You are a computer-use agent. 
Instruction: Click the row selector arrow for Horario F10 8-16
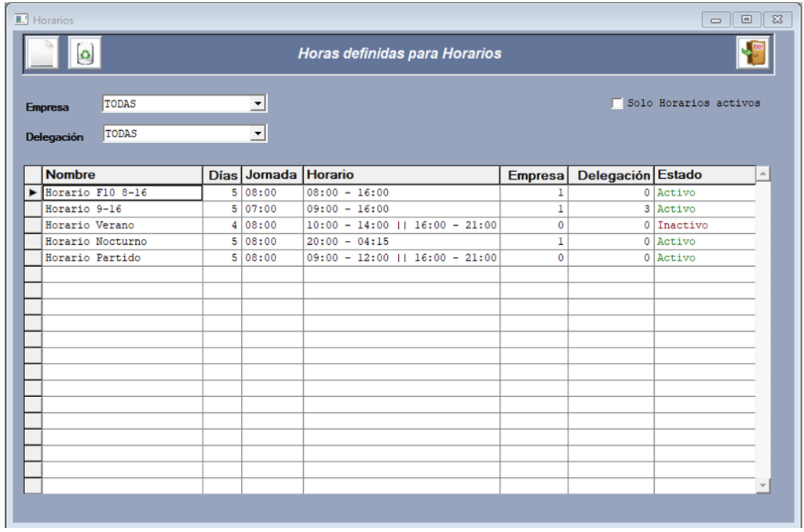(33, 193)
